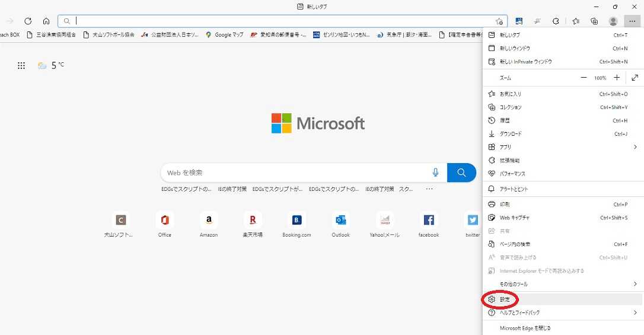Image resolution: width=644 pixels, height=335 pixels.
Task: Open the twitter quick link tile
Action: tap(473, 225)
